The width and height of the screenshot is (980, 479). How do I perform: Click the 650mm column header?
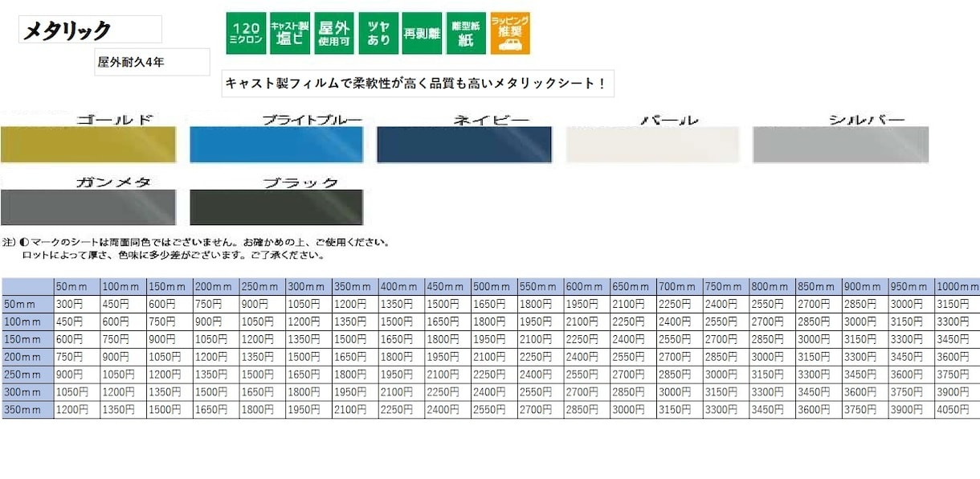coord(634,286)
